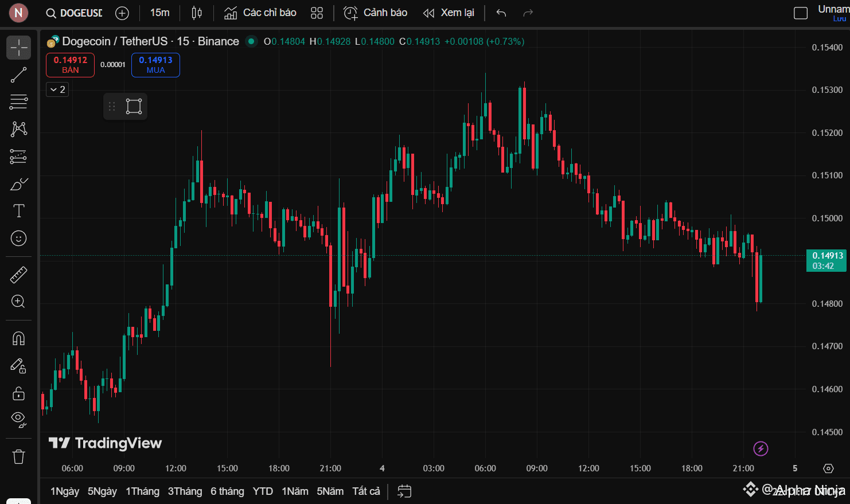Select the Tất cả time range

tap(366, 491)
